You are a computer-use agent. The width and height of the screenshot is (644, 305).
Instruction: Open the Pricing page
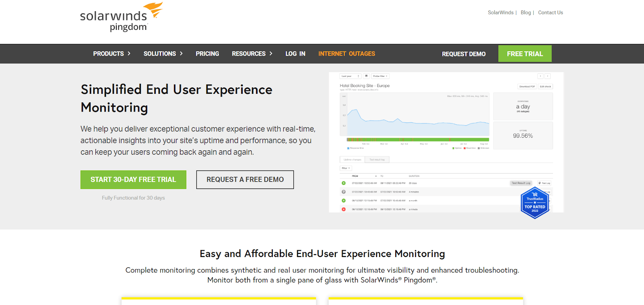click(207, 54)
